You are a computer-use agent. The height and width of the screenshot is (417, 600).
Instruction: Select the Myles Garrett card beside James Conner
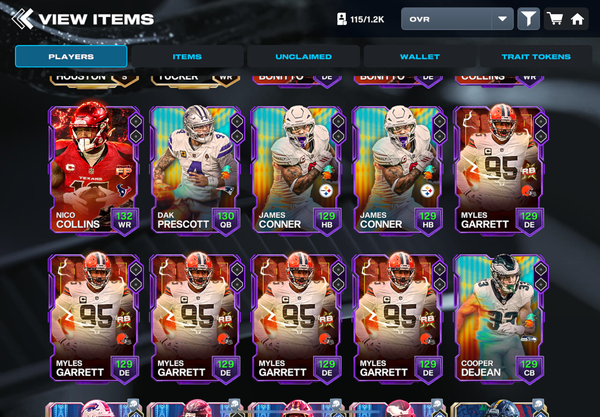click(499, 170)
